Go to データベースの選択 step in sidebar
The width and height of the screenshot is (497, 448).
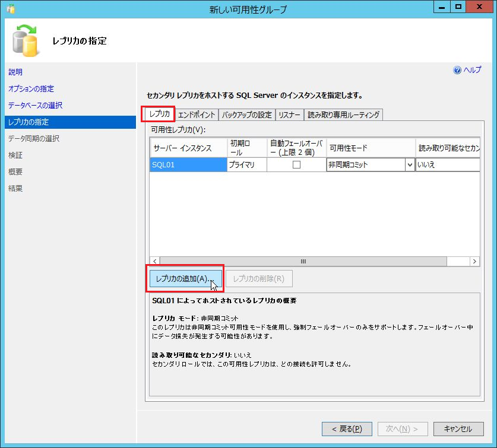tap(35, 106)
